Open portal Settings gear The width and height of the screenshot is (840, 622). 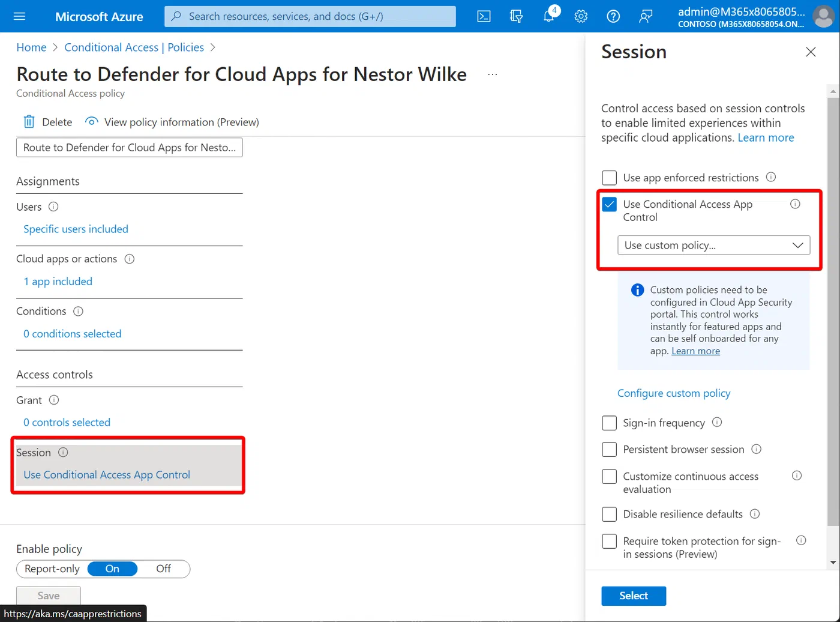581,16
